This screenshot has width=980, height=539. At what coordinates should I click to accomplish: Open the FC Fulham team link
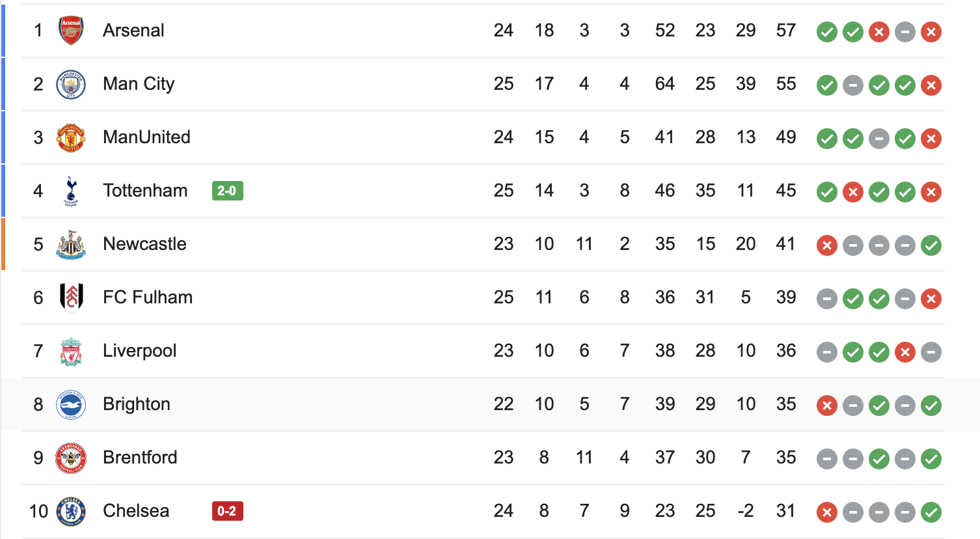[x=148, y=297]
